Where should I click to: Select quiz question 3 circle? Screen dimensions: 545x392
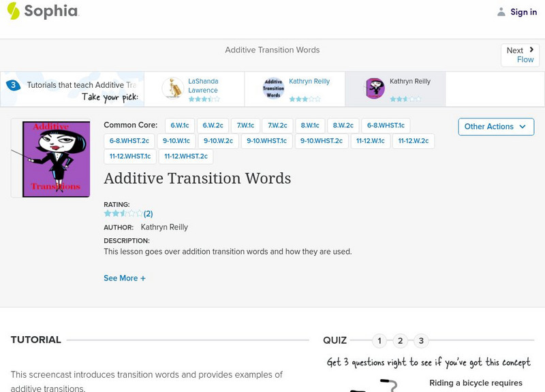click(x=421, y=340)
